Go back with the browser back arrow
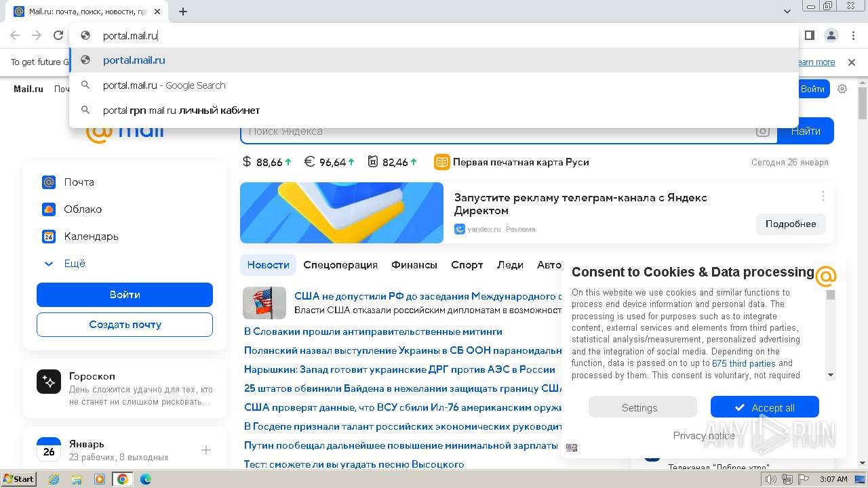 [x=15, y=35]
